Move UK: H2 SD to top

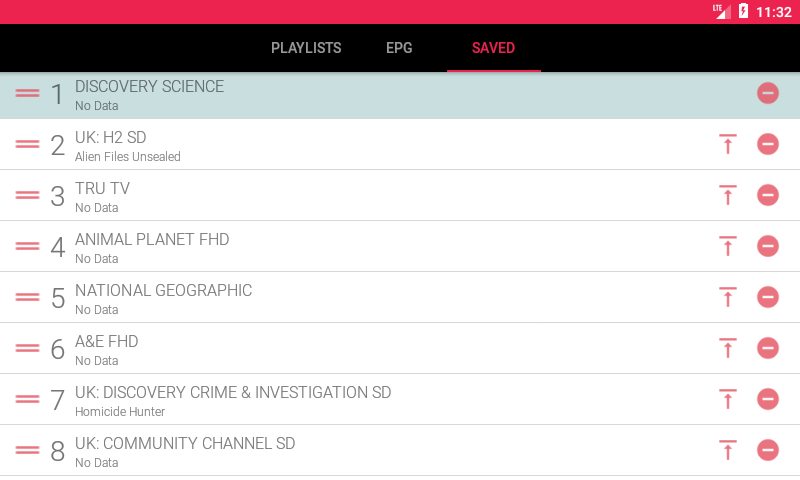pos(728,144)
